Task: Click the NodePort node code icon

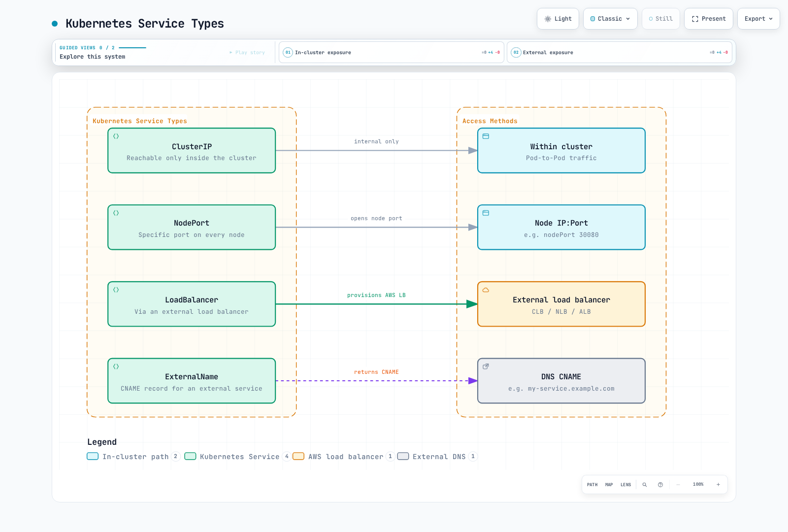Action: click(116, 213)
